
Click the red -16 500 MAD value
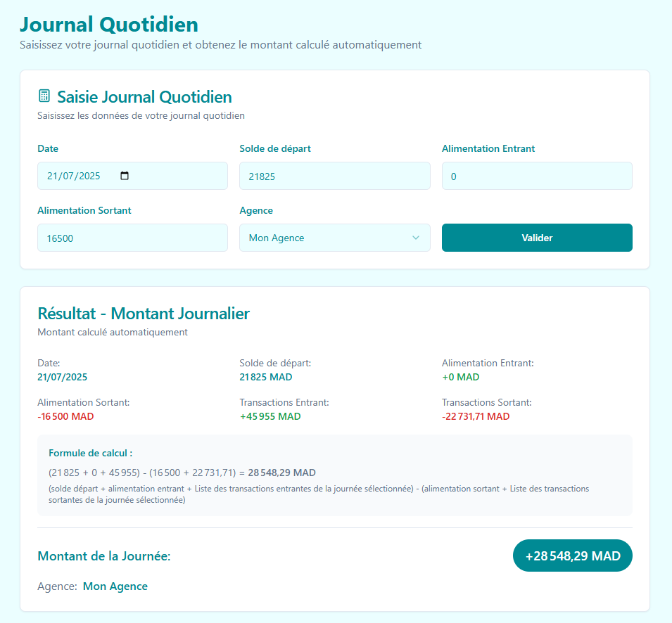pyautogui.click(x=67, y=416)
